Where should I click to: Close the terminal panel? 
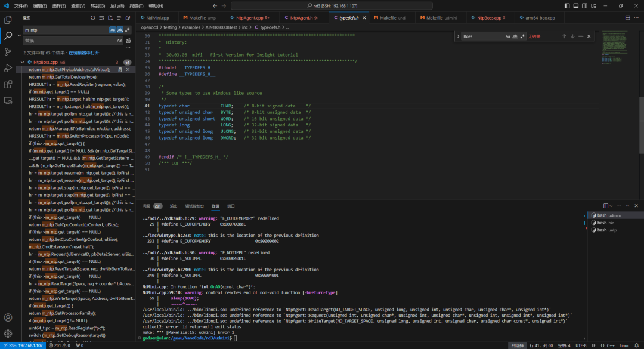coord(636,206)
